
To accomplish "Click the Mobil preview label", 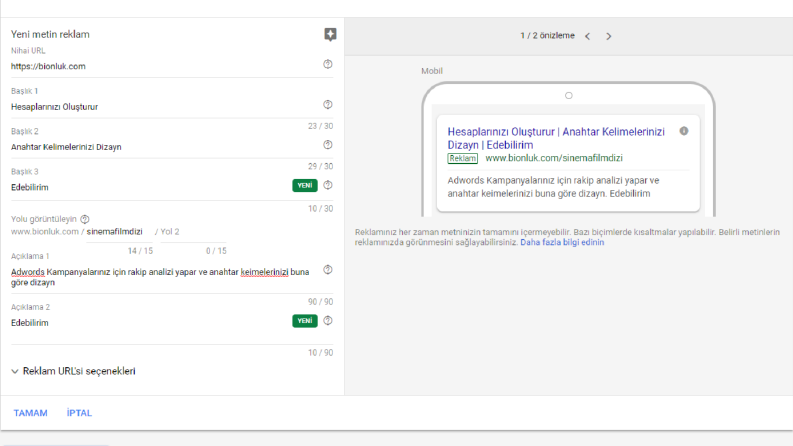I will click(x=432, y=71).
